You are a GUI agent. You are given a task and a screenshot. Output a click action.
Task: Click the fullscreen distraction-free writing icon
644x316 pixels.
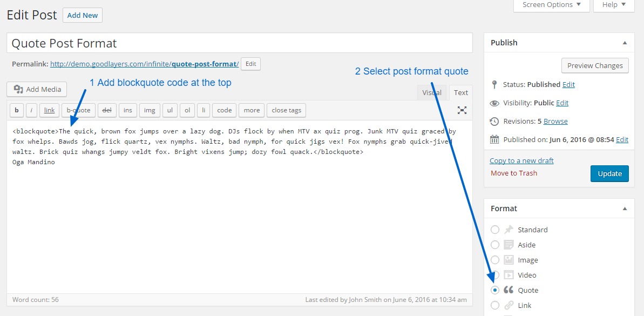(462, 110)
